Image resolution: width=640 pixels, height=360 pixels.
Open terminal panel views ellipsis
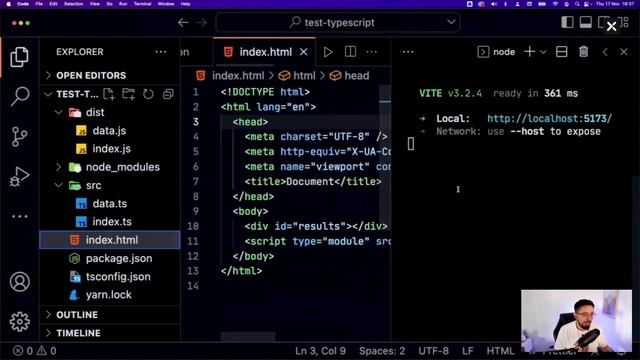click(x=408, y=52)
